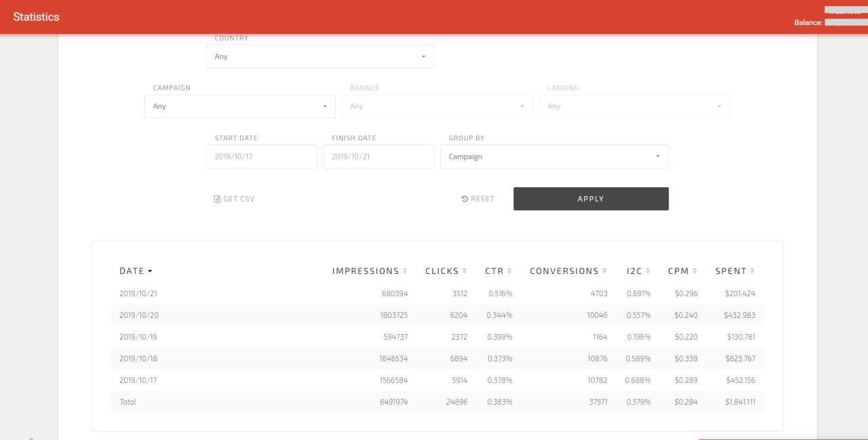Click total spent $1,841.111
The height and width of the screenshot is (440, 868).
[x=740, y=402]
